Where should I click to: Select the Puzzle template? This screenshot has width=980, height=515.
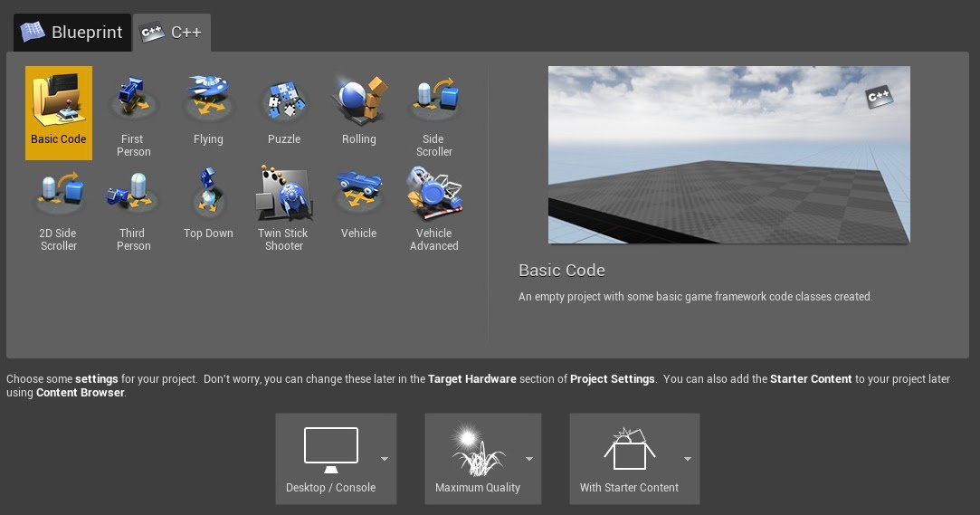(x=284, y=113)
